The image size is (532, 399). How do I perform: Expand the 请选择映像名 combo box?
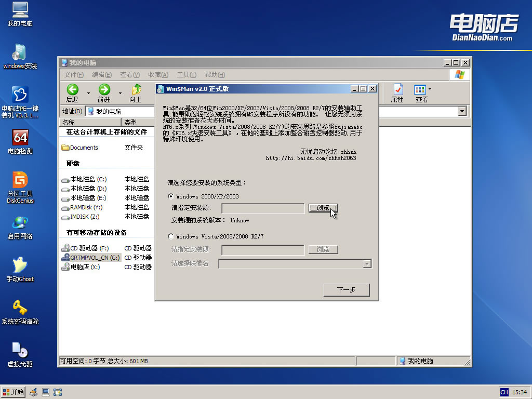click(367, 263)
